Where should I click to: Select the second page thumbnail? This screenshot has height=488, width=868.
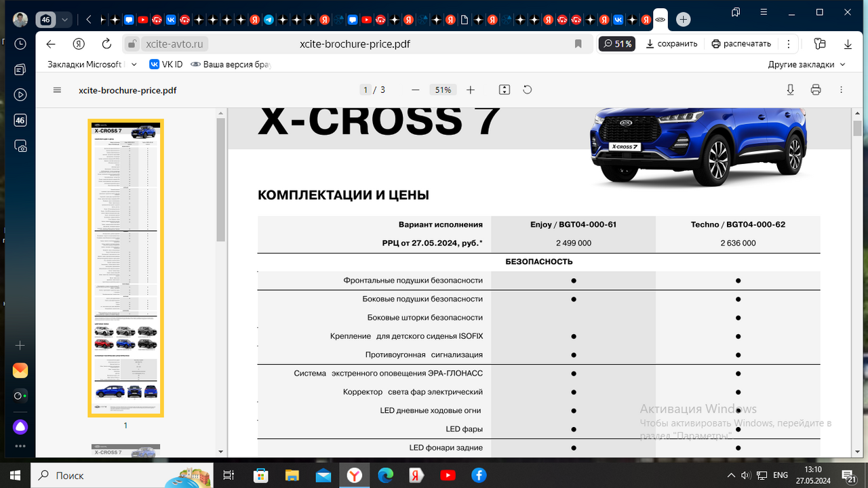(125, 450)
